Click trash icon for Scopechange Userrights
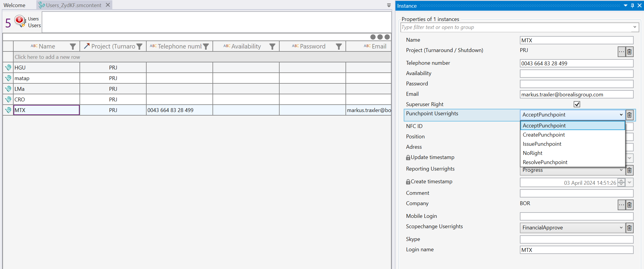Viewport: 644px width, 269px height. [x=630, y=228]
